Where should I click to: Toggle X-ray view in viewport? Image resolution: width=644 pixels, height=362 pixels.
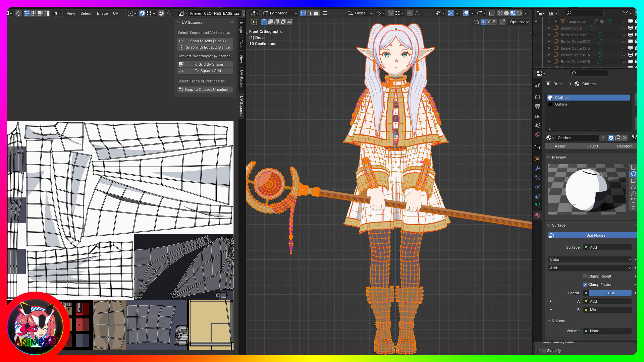tap(491, 13)
